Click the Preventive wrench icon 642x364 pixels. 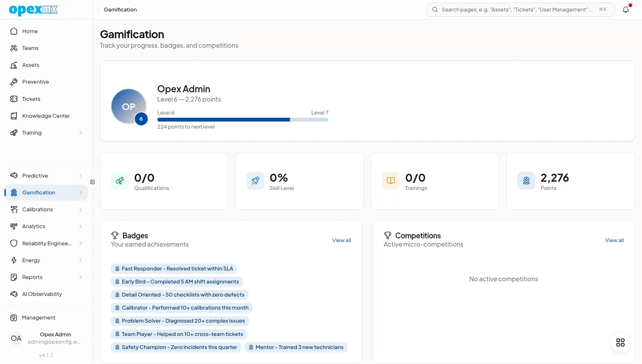coord(14,82)
